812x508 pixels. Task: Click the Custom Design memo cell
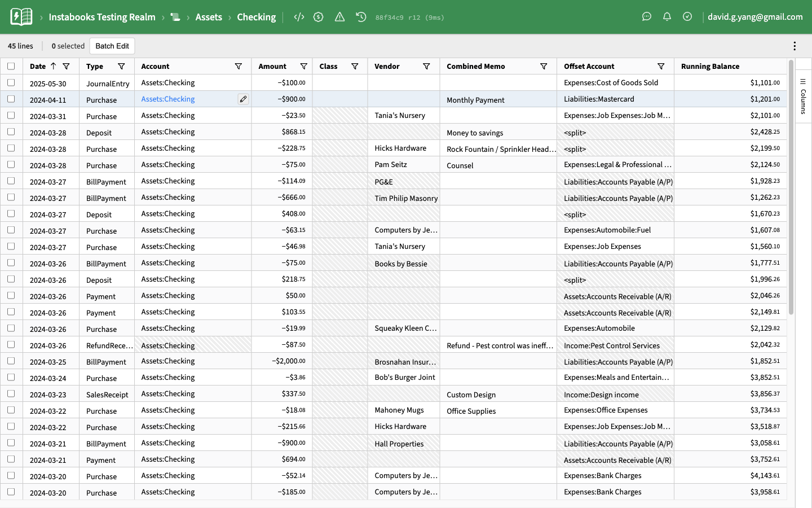(x=498, y=395)
